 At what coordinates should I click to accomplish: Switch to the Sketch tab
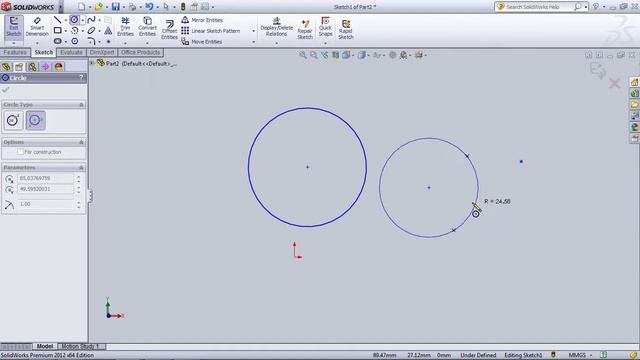(x=44, y=52)
